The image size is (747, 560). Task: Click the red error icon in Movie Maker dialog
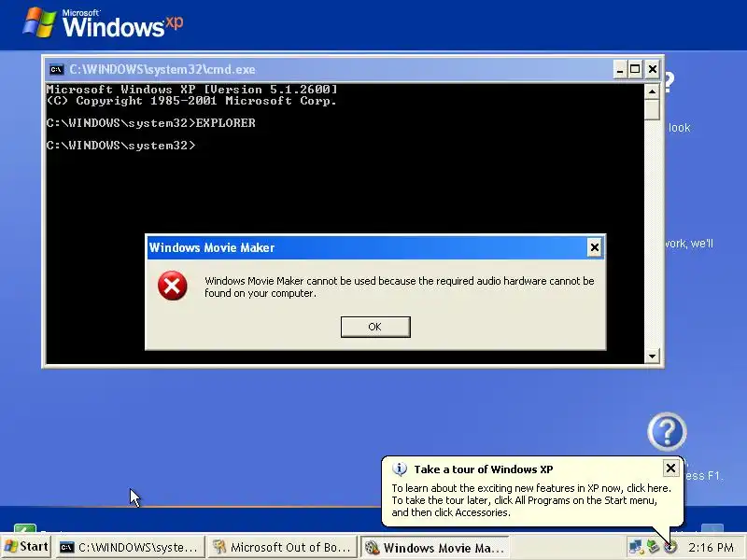(x=173, y=286)
